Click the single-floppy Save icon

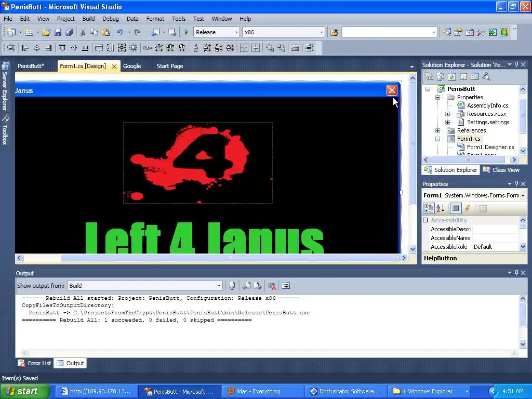58,32
